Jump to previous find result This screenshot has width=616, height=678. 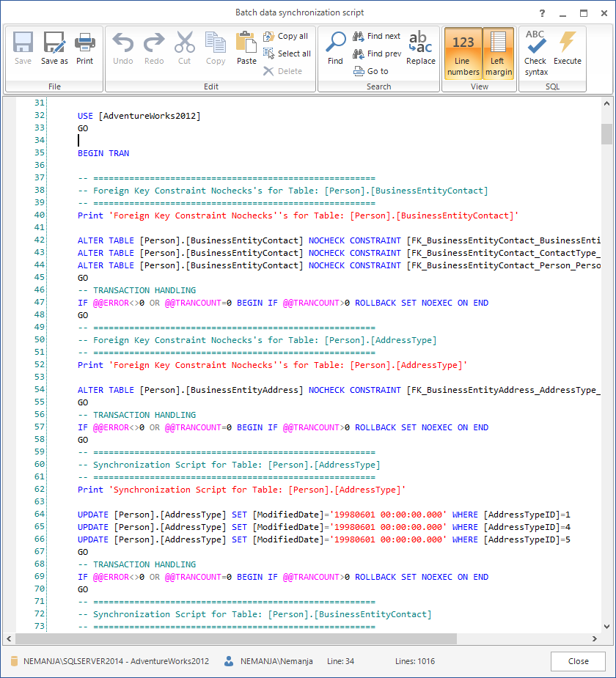pyautogui.click(x=377, y=54)
